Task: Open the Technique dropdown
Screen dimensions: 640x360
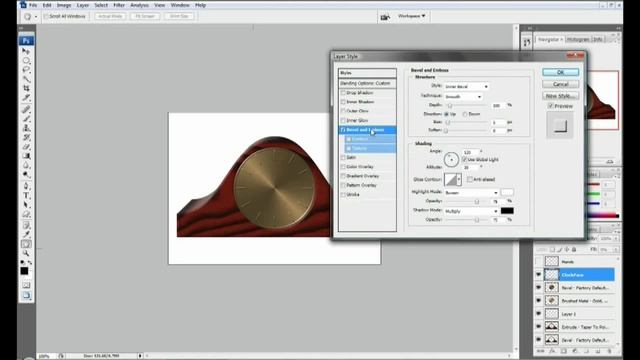Action: (463, 97)
